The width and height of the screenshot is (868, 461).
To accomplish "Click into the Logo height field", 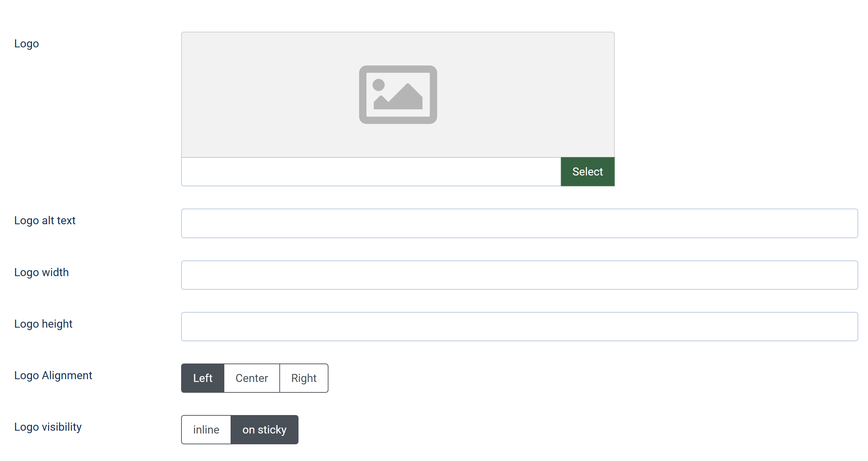I will [x=519, y=327].
